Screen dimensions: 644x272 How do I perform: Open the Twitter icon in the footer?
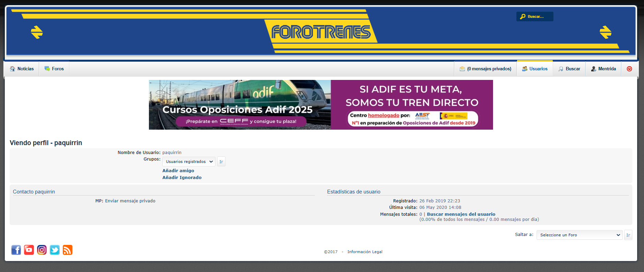click(x=55, y=250)
